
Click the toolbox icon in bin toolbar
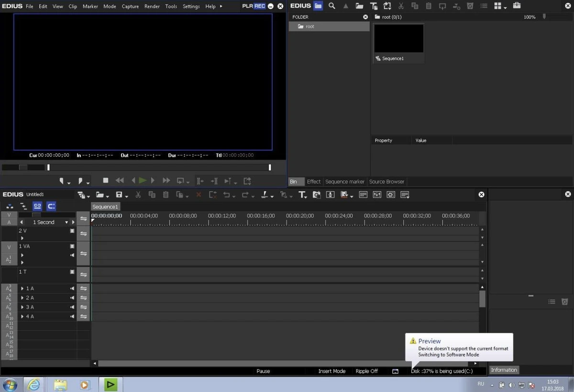517,6
